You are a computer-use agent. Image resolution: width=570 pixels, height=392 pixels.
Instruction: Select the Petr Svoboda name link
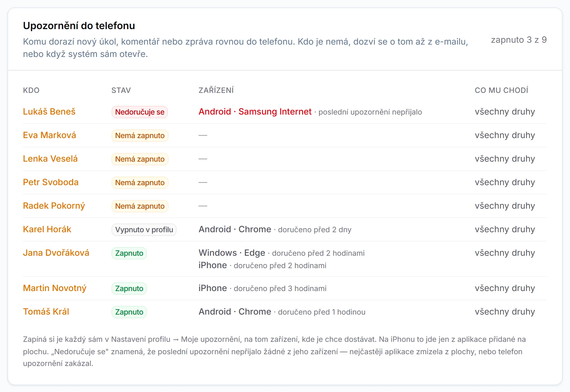[x=51, y=182]
